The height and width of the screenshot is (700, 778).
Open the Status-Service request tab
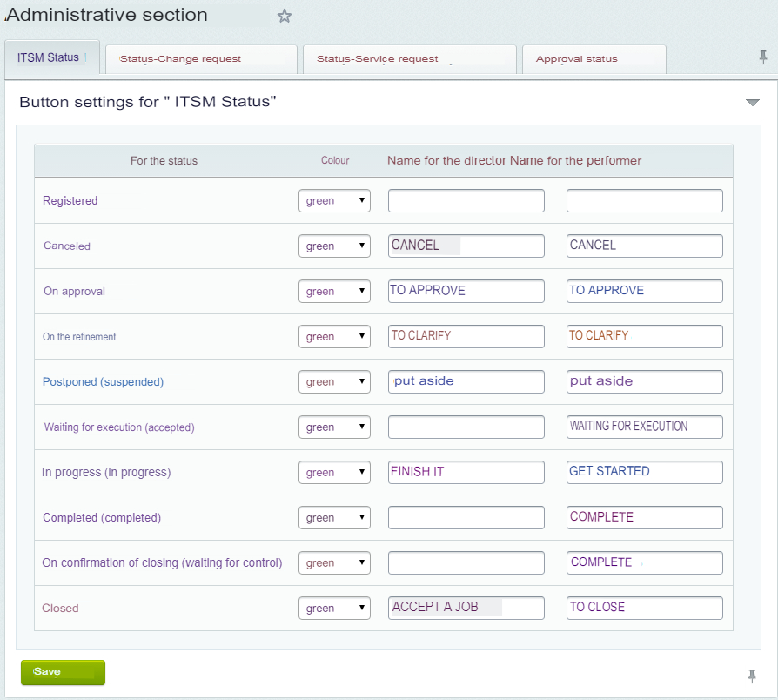[x=409, y=59]
